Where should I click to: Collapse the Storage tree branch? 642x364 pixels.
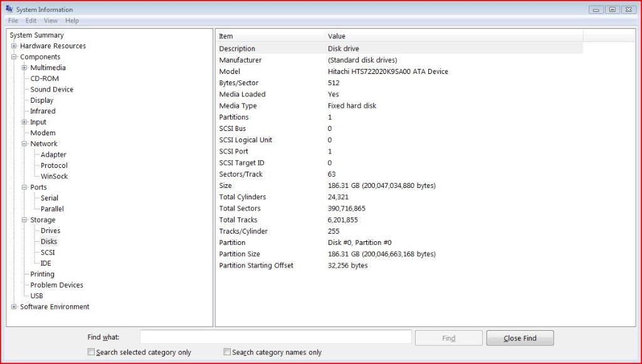point(24,220)
